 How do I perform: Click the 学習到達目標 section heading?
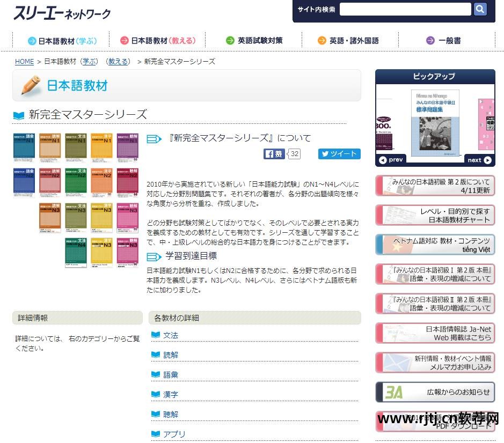191,256
